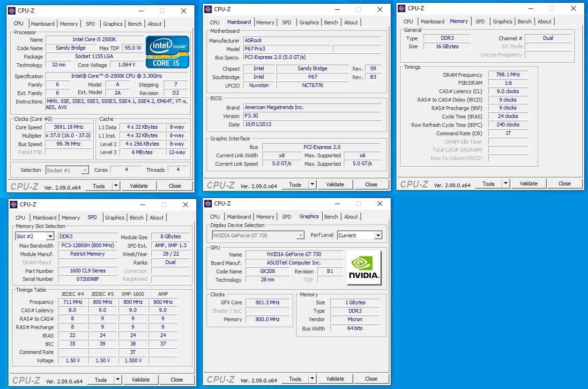Click CPU-Z title icon in Mainboard window
The width and height of the screenshot is (588, 389).
click(208, 9)
